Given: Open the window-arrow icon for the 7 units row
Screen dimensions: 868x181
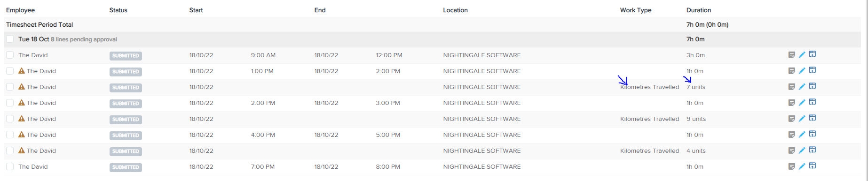Looking at the screenshot, I should [x=813, y=86].
